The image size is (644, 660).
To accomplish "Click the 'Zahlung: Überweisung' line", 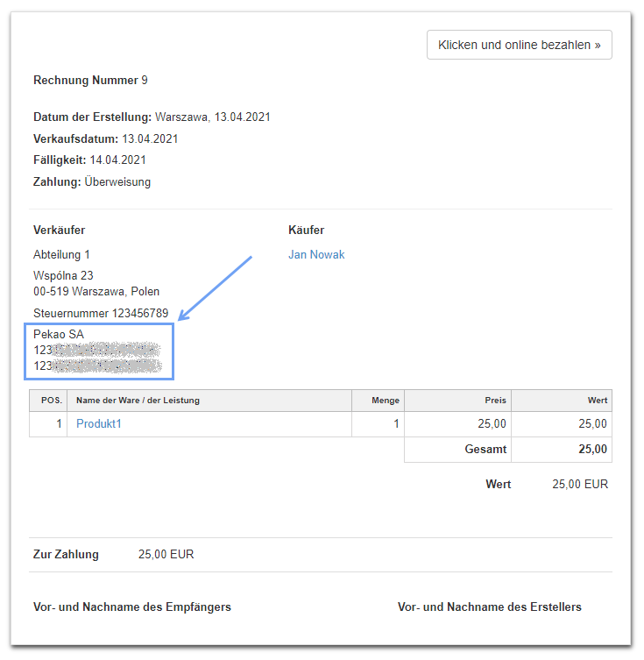I will (x=92, y=182).
